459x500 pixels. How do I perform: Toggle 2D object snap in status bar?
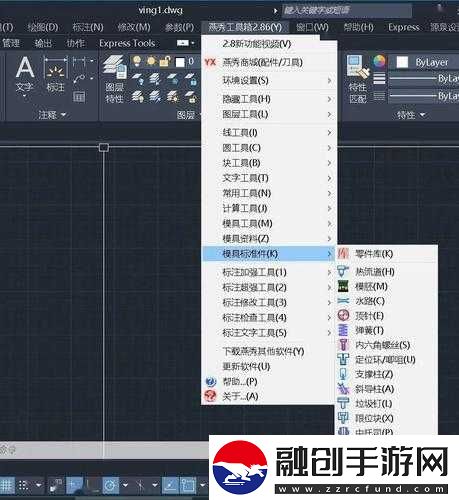tap(188, 485)
